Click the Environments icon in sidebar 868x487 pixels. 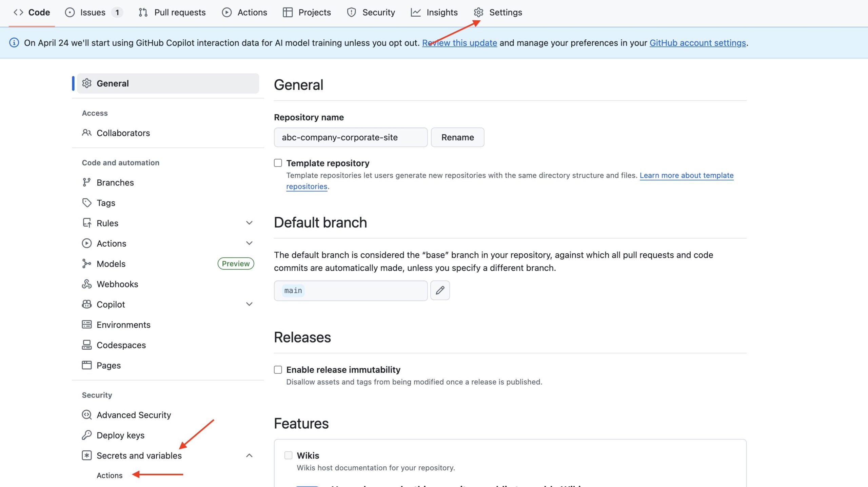[x=86, y=325]
